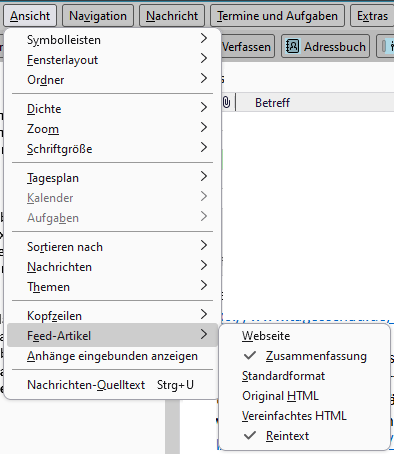Expand Symbolleisten submenu

(x=112, y=40)
